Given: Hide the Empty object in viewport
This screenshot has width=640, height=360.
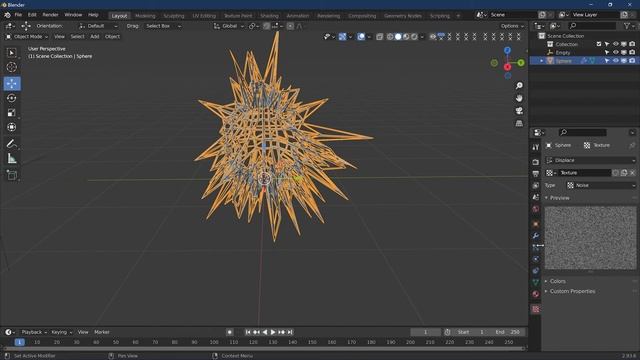Looking at the screenshot, I should click(616, 53).
